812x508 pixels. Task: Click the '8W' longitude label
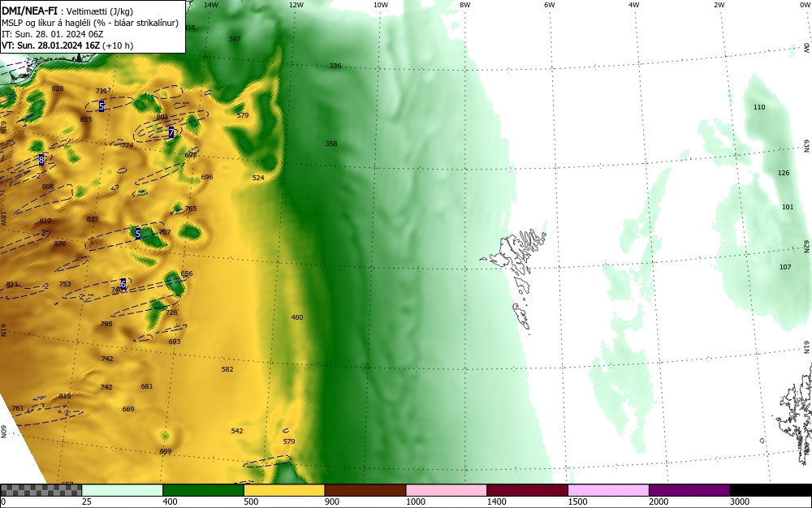[465, 5]
